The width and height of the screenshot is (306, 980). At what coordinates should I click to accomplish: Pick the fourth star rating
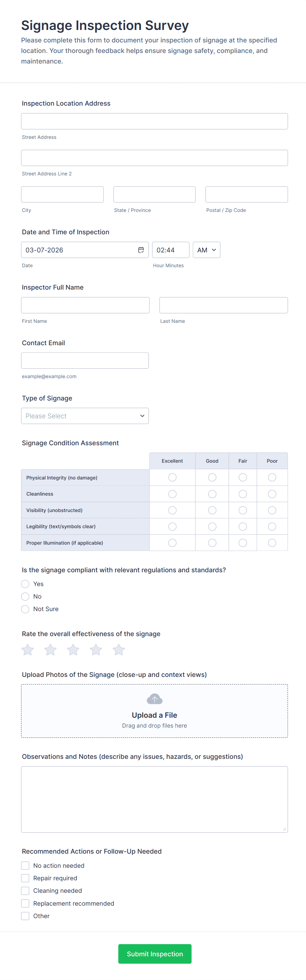(x=96, y=650)
